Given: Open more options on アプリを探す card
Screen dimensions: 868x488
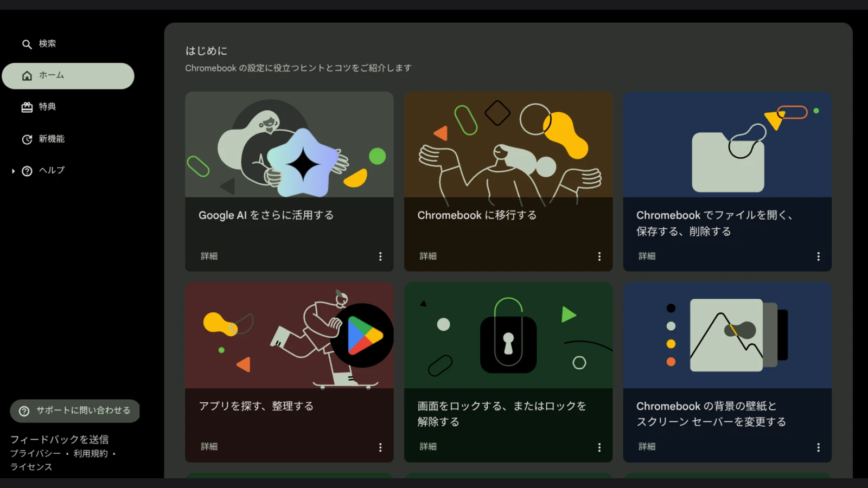Looking at the screenshot, I should click(x=380, y=447).
